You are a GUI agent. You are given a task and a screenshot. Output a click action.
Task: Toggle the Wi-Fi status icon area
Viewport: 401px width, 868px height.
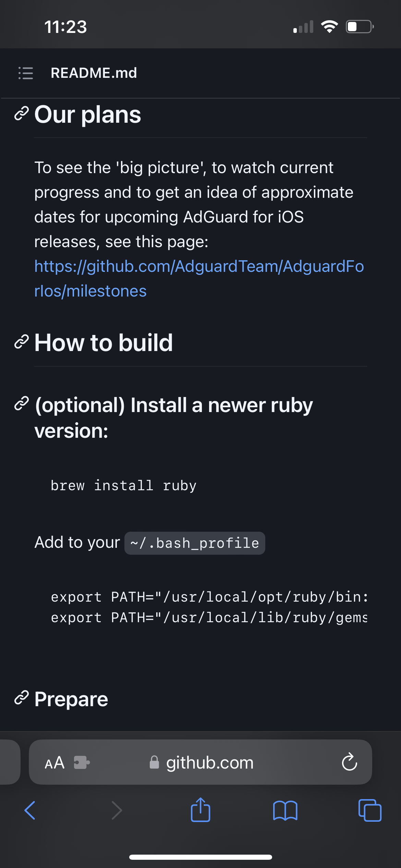(330, 26)
